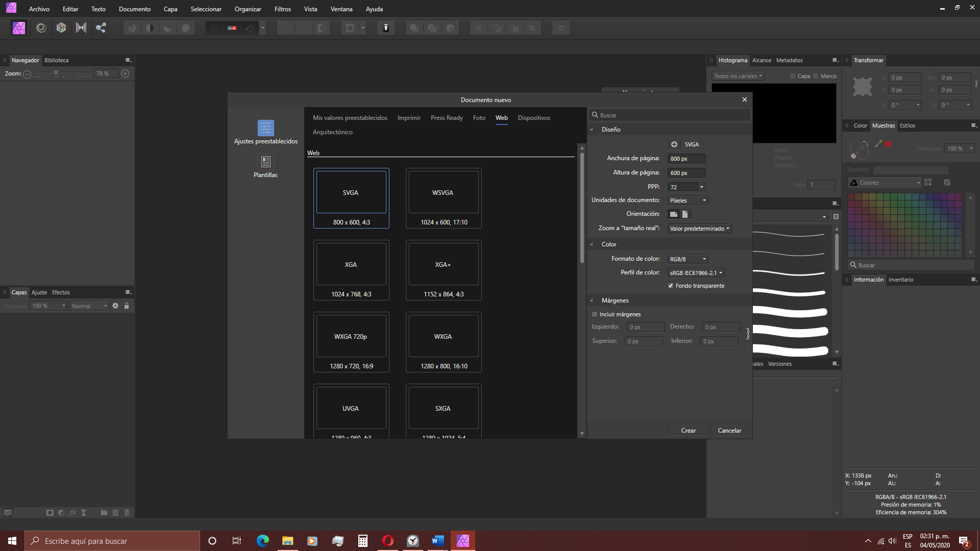Image resolution: width=980 pixels, height=551 pixels.
Task: Switch to the Develop persona
Action: click(61, 28)
